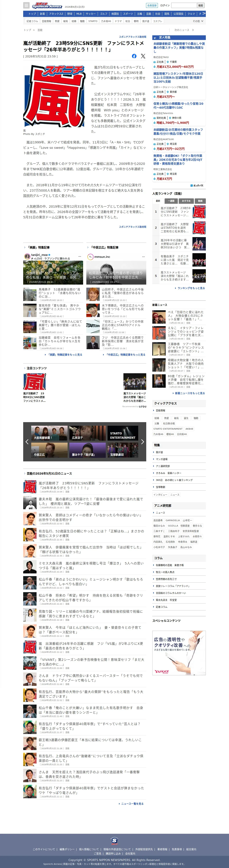Expand the その他 sub-navigation dropdown
The width and height of the screenshot is (229, 868).
pos(198,21)
